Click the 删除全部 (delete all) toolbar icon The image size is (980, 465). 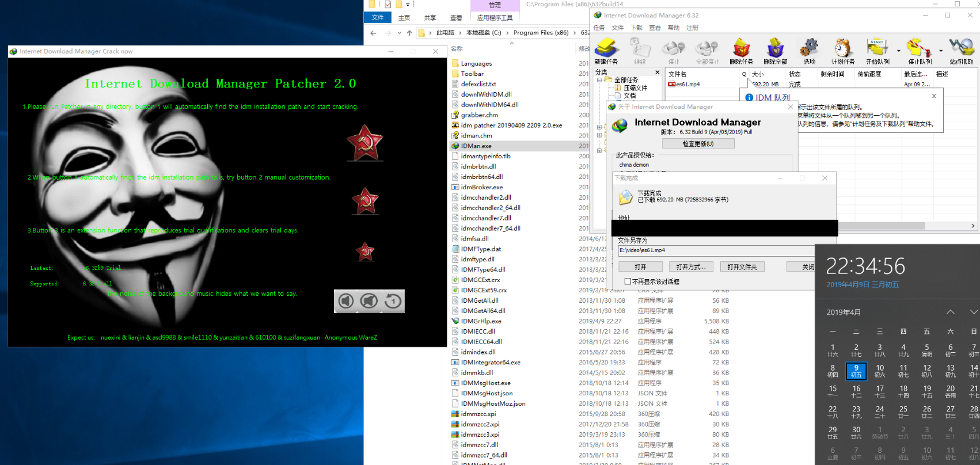(775, 49)
